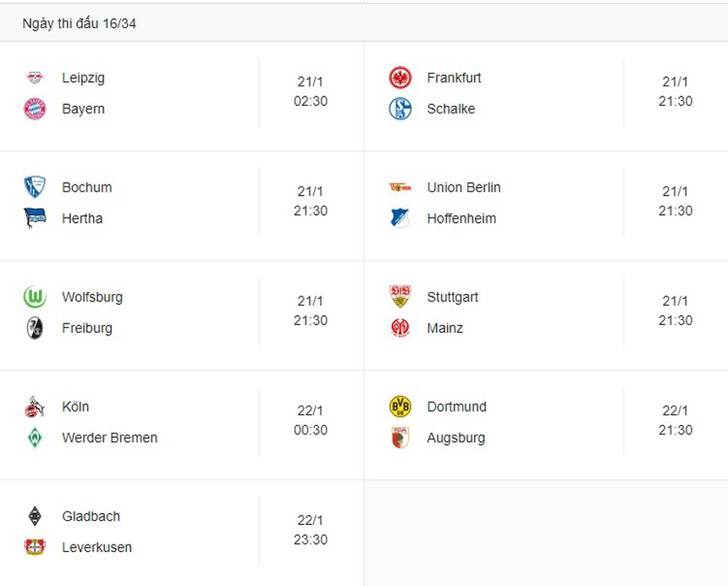Viewport: 728px width, 586px height.
Task: Click the Freiburg team name
Action: click(87, 328)
